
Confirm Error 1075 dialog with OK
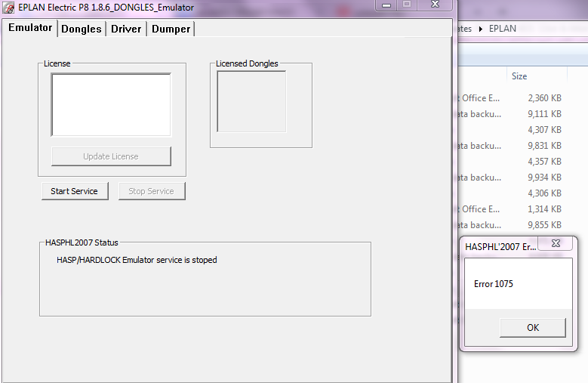532,328
